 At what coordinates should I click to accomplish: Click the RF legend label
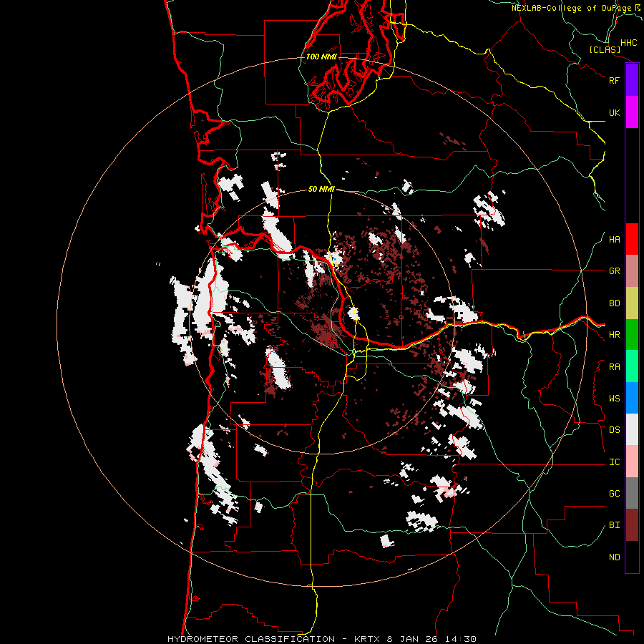(614, 80)
